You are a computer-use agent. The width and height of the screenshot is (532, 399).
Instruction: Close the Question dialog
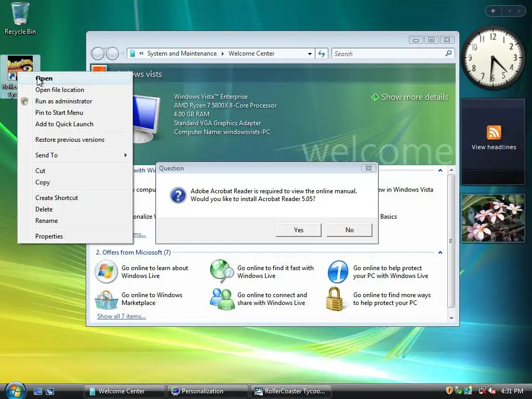click(x=368, y=168)
